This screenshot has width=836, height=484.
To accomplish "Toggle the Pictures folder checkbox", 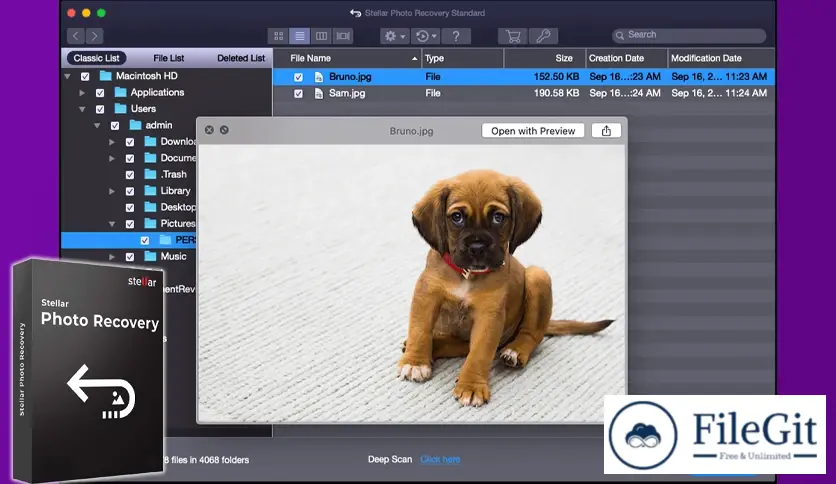I will click(x=130, y=224).
